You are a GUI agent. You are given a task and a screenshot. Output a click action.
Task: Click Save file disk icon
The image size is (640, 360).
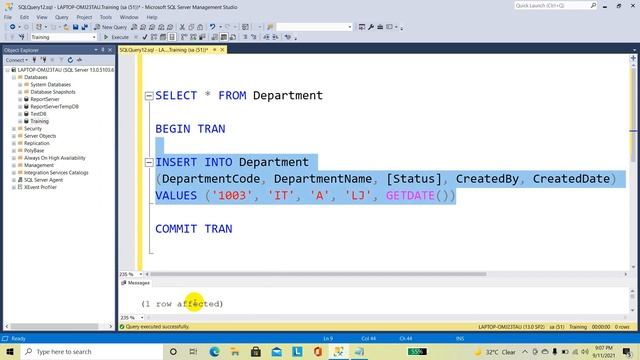(76, 27)
